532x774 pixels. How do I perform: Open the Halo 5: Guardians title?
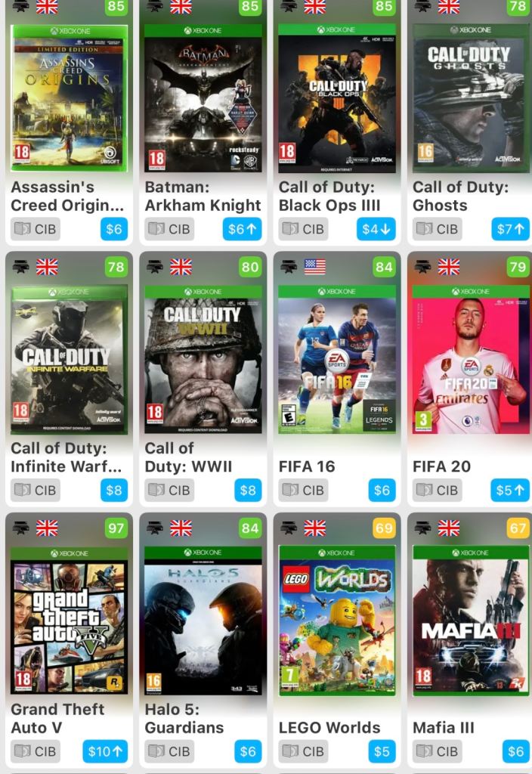click(x=184, y=718)
